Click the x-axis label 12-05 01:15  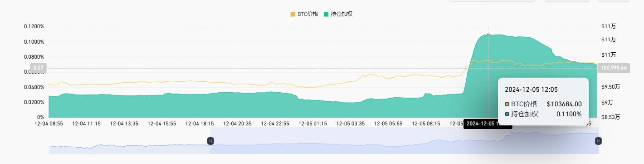(313, 124)
